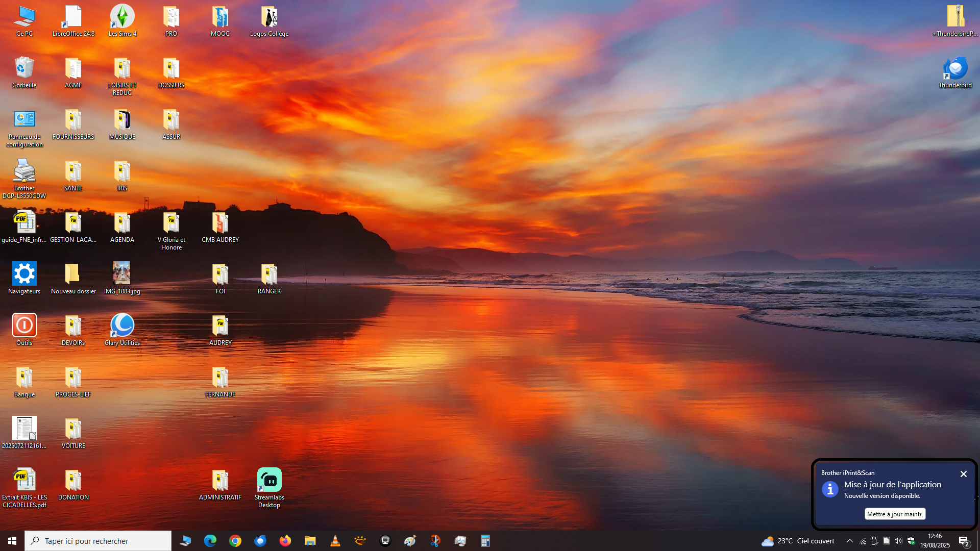The width and height of the screenshot is (980, 551).
Task: Select the Glary Utilities desktop icon
Action: (x=122, y=326)
